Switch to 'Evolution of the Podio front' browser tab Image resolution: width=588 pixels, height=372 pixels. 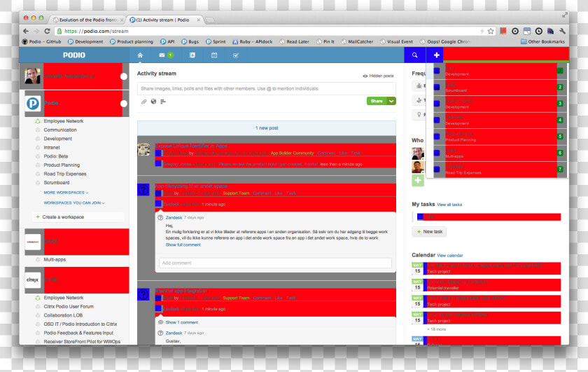coord(88,20)
